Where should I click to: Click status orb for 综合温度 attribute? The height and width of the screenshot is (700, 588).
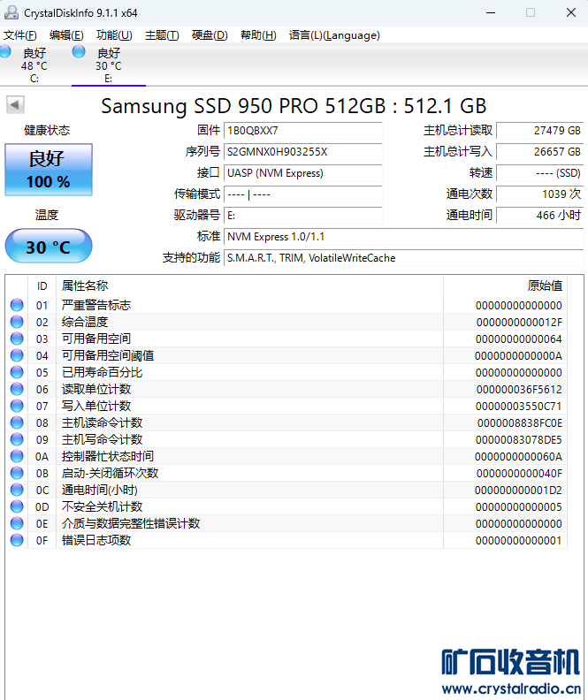17,322
